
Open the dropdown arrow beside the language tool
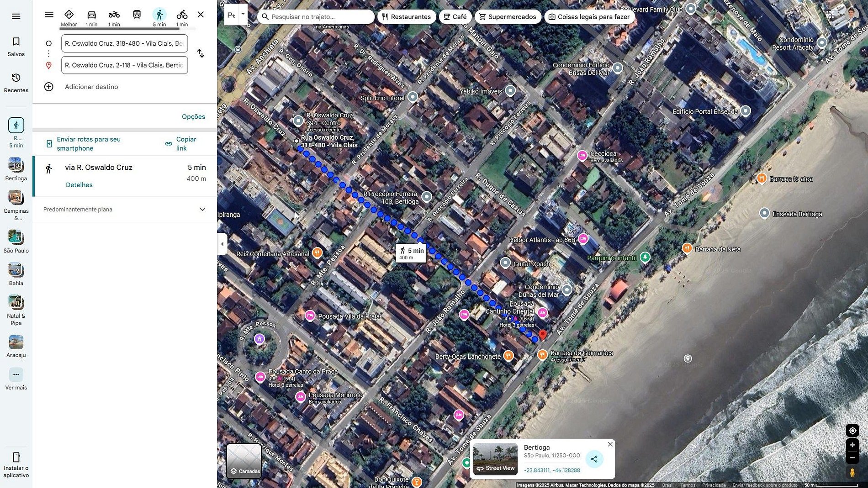pos(243,14)
